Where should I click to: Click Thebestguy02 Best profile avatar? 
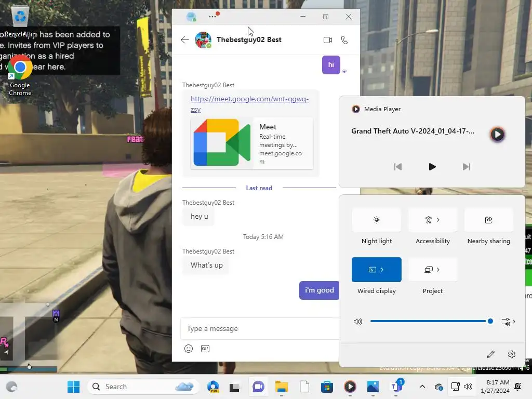click(203, 40)
